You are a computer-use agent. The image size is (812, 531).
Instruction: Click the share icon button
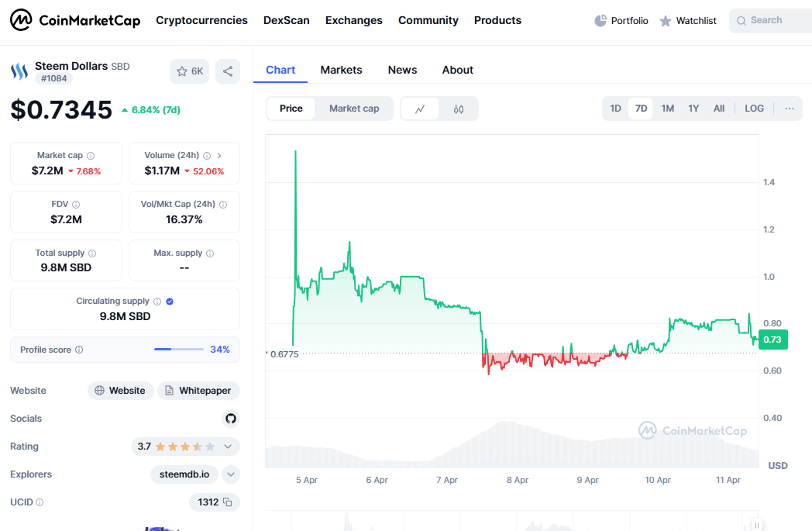click(x=228, y=71)
